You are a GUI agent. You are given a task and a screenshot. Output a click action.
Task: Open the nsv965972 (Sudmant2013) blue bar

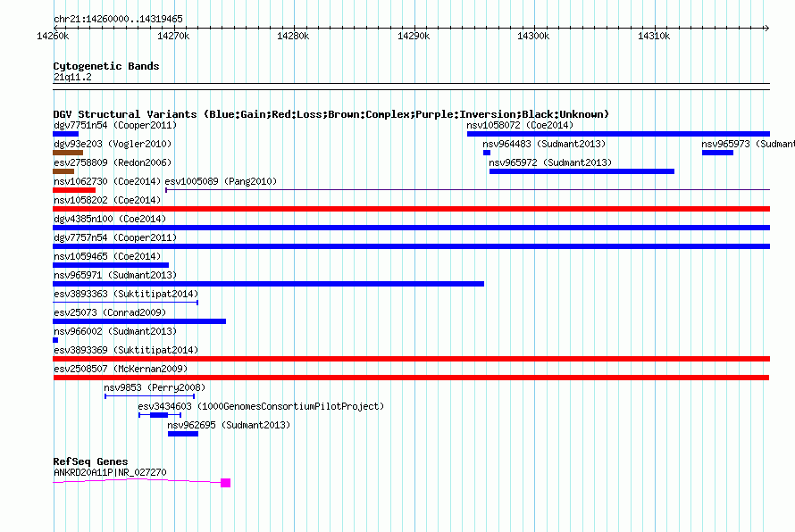point(582,171)
